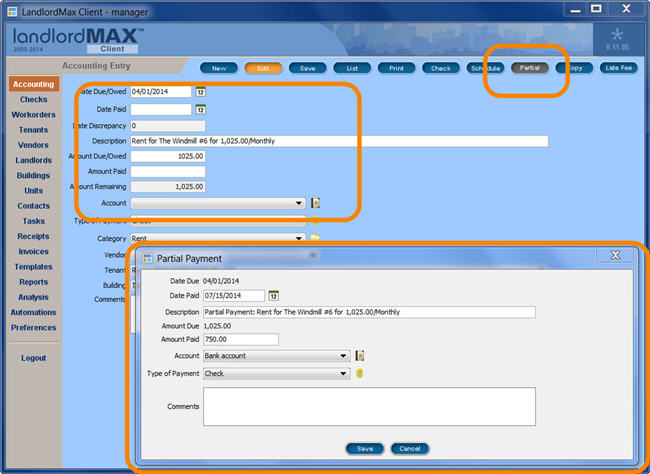
Task: Click Date Due/Owed field 04/01/2014
Action: coord(161,92)
